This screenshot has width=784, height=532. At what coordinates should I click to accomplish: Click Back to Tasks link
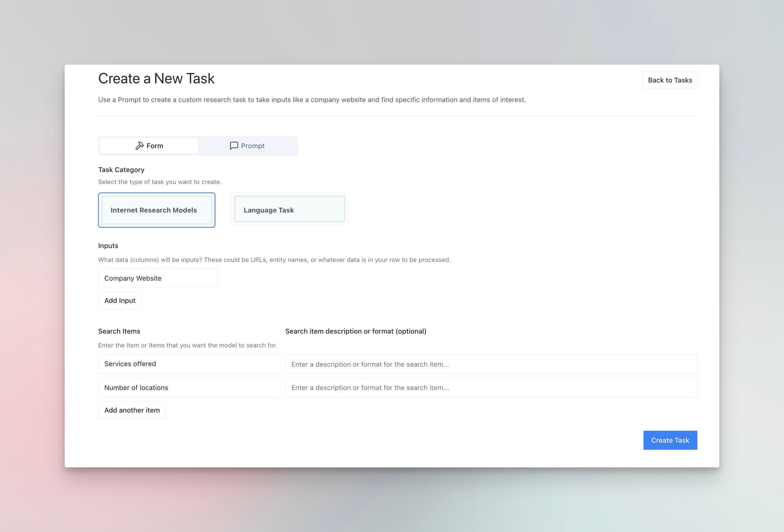coord(669,80)
